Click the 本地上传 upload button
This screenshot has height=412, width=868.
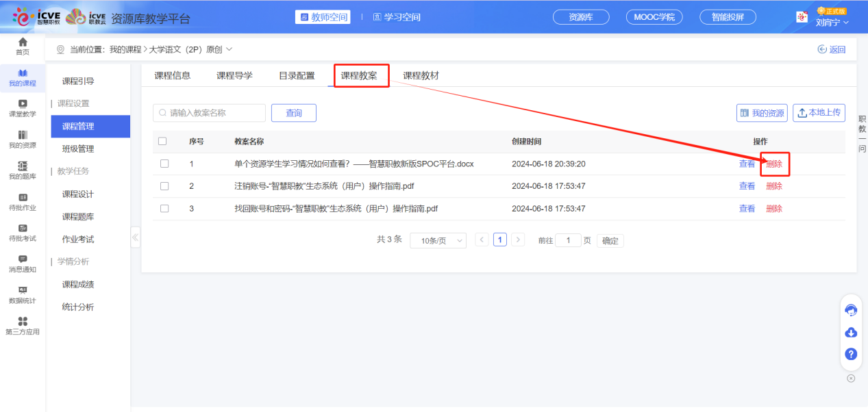[x=819, y=112]
